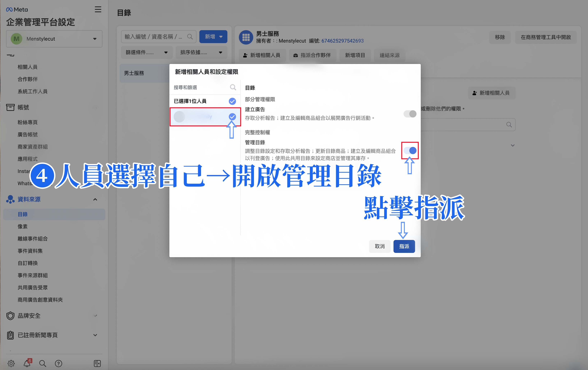Click 在商務管理工具中開啟 button
Image resolution: width=588 pixels, height=370 pixels.
click(x=546, y=37)
